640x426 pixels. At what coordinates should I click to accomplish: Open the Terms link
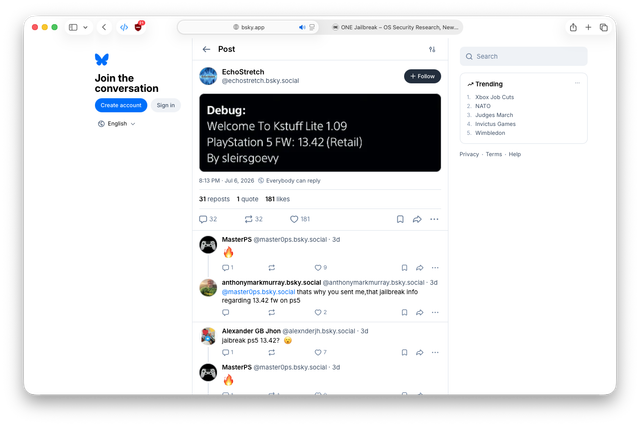(x=494, y=154)
